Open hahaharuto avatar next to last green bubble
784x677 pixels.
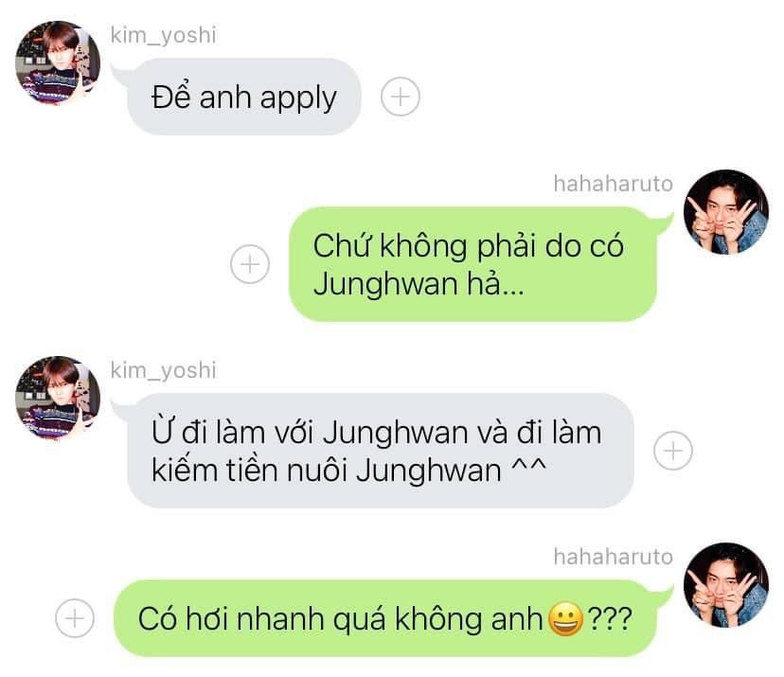point(726,584)
